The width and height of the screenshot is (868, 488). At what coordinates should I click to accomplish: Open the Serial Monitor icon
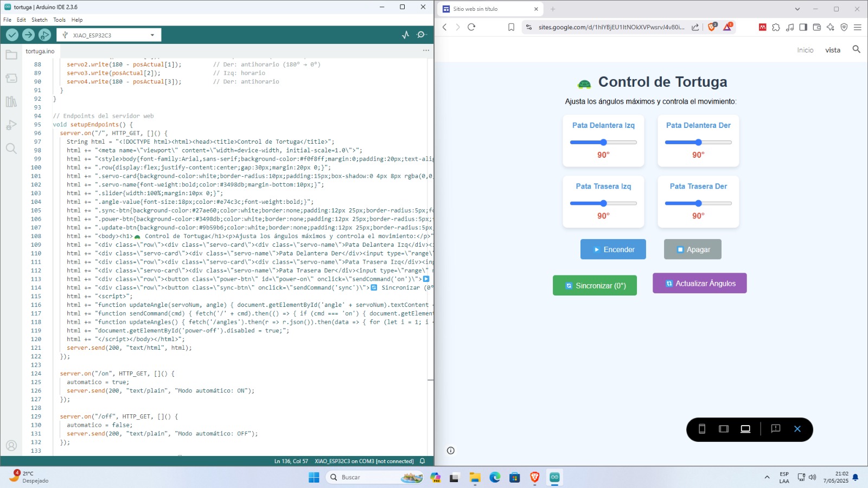pos(422,35)
